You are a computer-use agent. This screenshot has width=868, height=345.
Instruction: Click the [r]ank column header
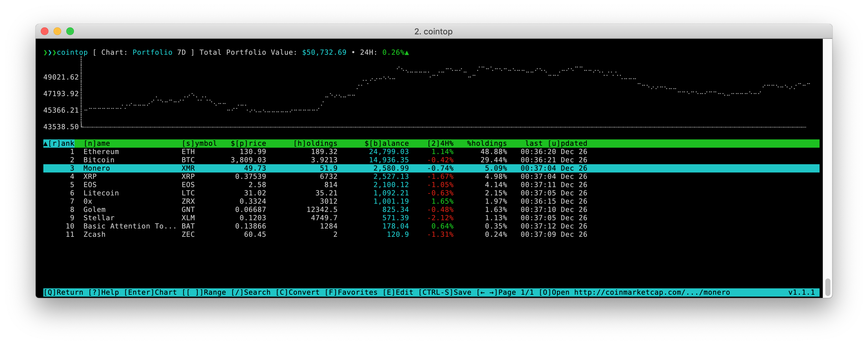[x=59, y=144]
